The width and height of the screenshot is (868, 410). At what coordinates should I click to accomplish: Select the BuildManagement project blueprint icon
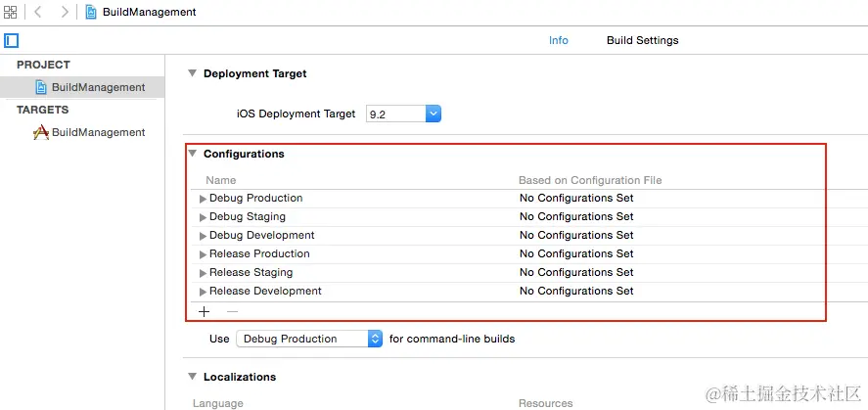coord(41,87)
